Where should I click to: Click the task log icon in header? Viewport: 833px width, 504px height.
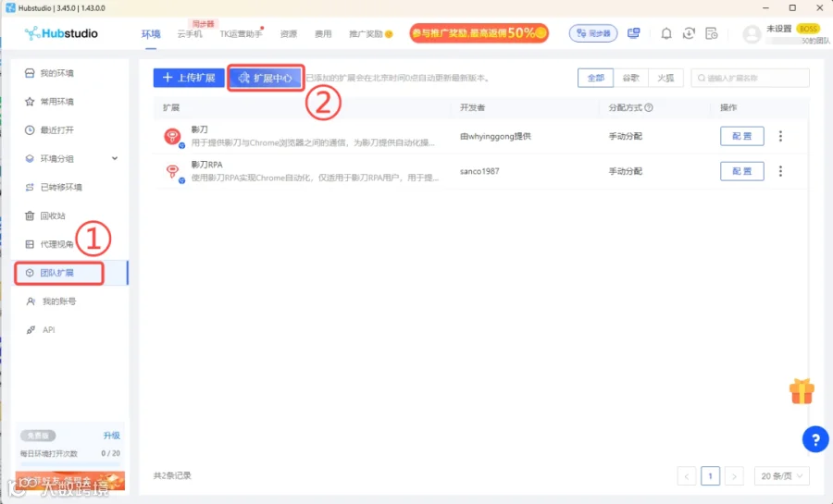point(712,33)
